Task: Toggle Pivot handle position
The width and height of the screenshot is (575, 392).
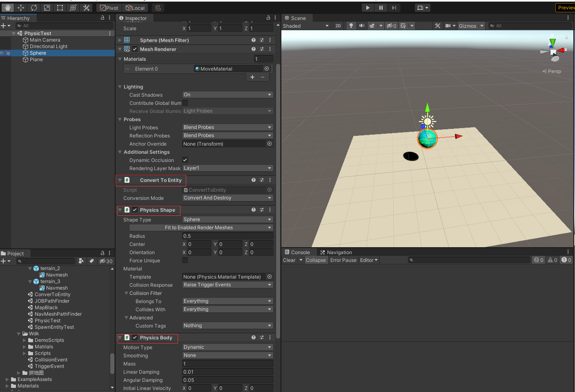Action: click(x=109, y=8)
